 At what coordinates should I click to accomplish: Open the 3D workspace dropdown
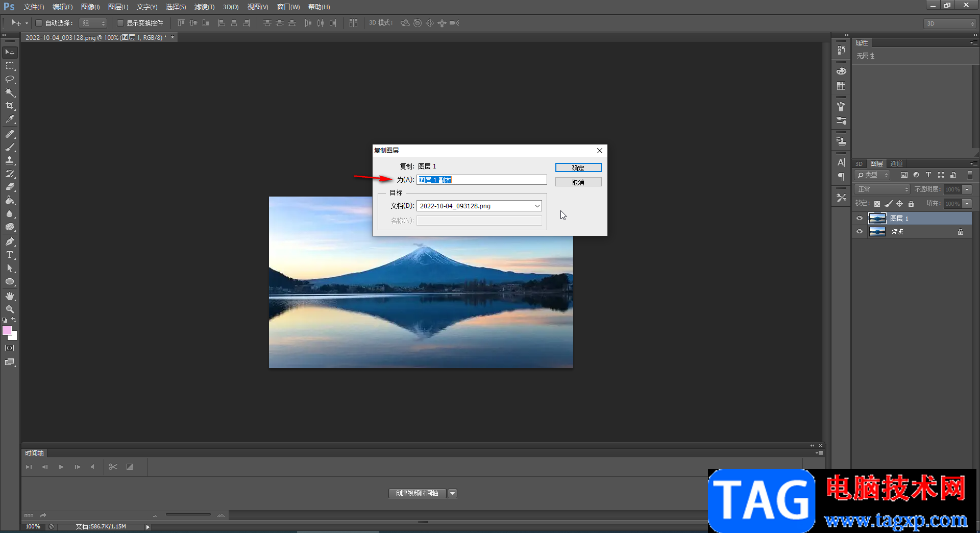tap(949, 23)
